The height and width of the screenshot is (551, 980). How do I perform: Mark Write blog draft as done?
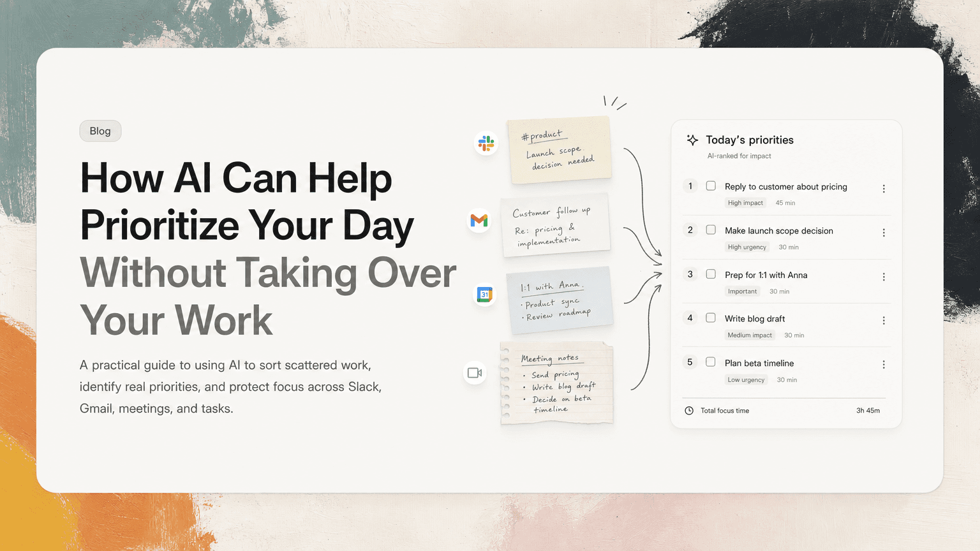(x=711, y=318)
